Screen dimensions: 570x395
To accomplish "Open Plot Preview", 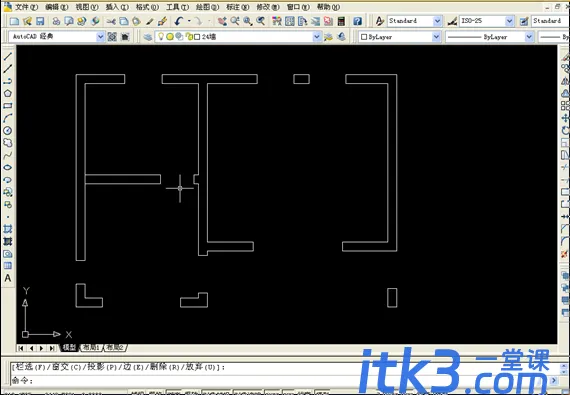I will tap(69, 21).
